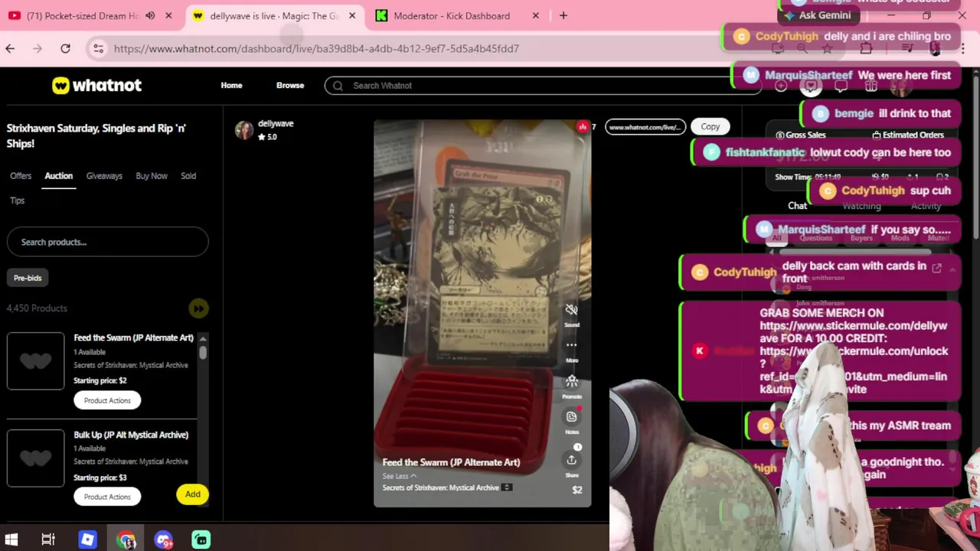The image size is (980, 551).
Task: Open Chrome from the taskbar
Action: (126, 540)
